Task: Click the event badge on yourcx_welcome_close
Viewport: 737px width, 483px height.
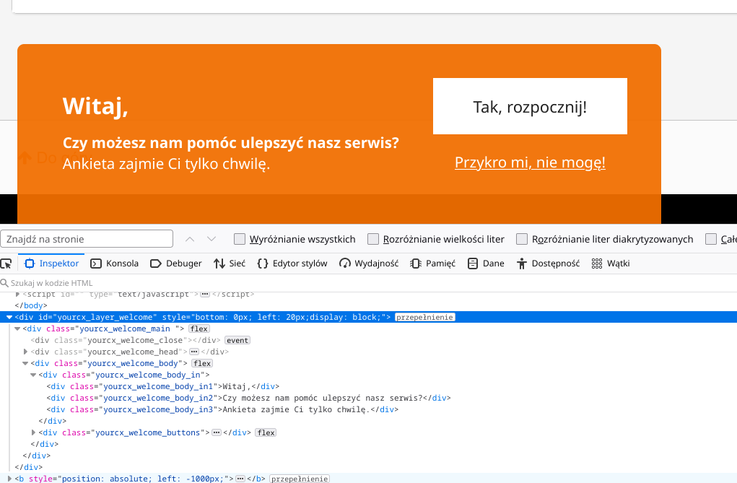Action: pos(237,340)
